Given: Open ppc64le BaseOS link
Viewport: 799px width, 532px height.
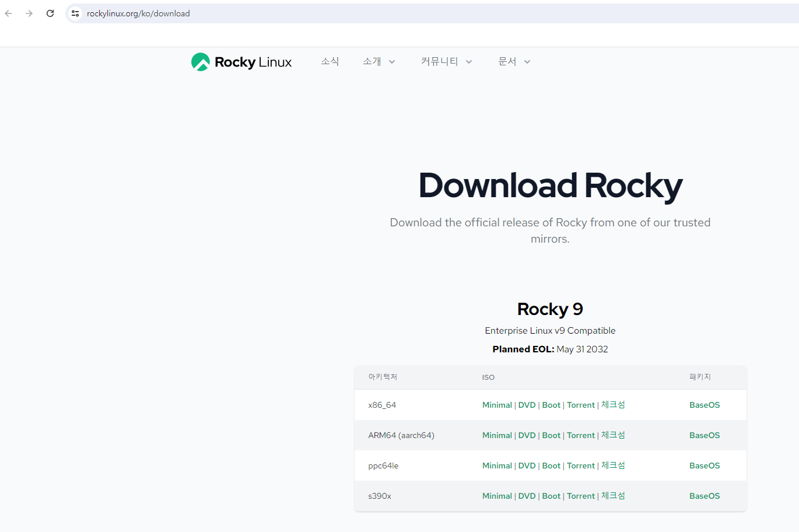Looking at the screenshot, I should point(705,466).
